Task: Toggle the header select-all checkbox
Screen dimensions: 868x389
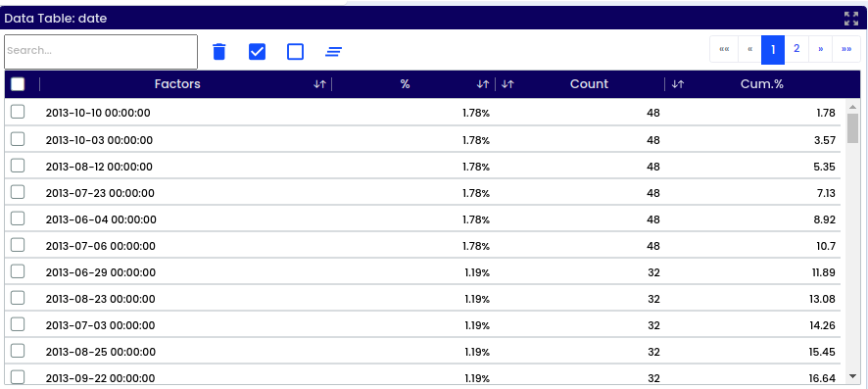Action: click(18, 84)
